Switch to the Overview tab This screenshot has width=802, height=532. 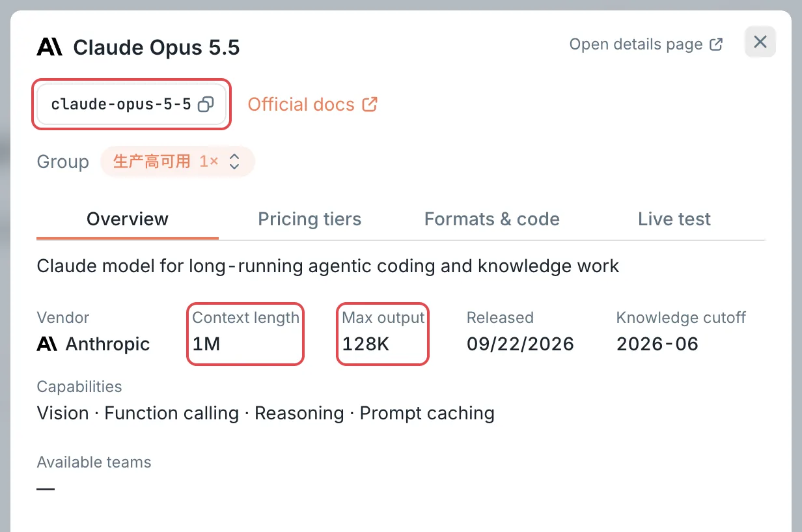128,219
